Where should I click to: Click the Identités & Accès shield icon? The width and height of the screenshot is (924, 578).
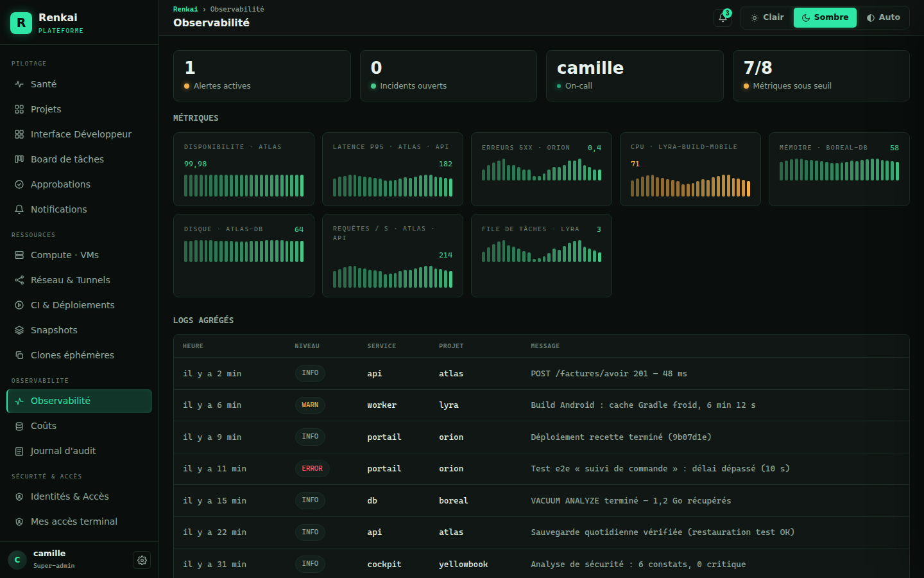[19, 496]
